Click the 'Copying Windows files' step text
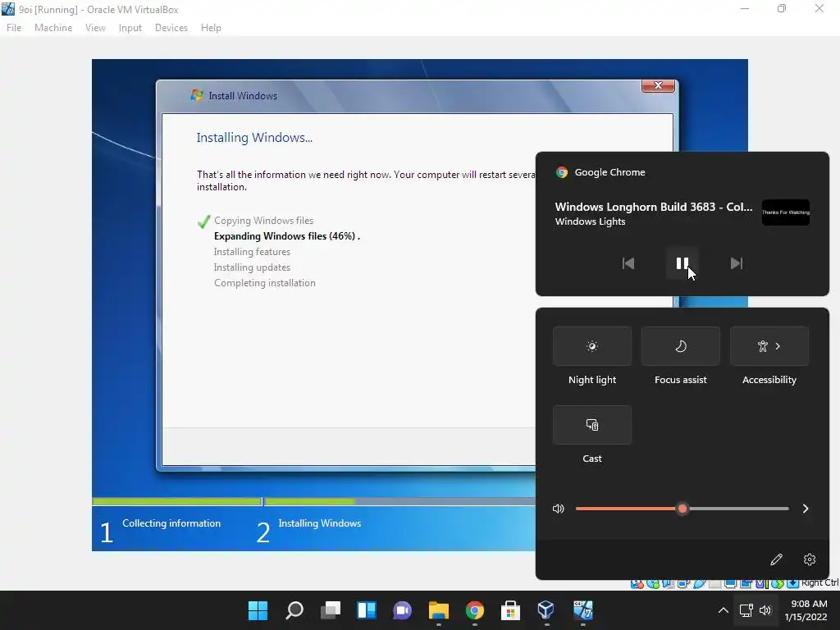 [263, 221]
